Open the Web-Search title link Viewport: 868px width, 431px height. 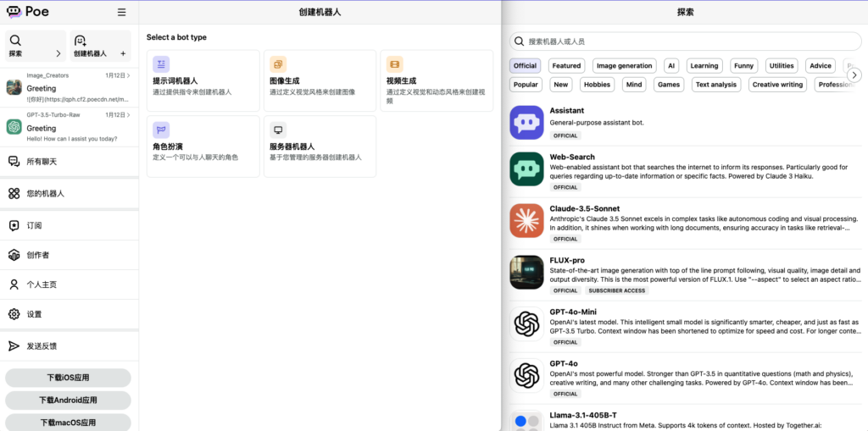pyautogui.click(x=572, y=157)
